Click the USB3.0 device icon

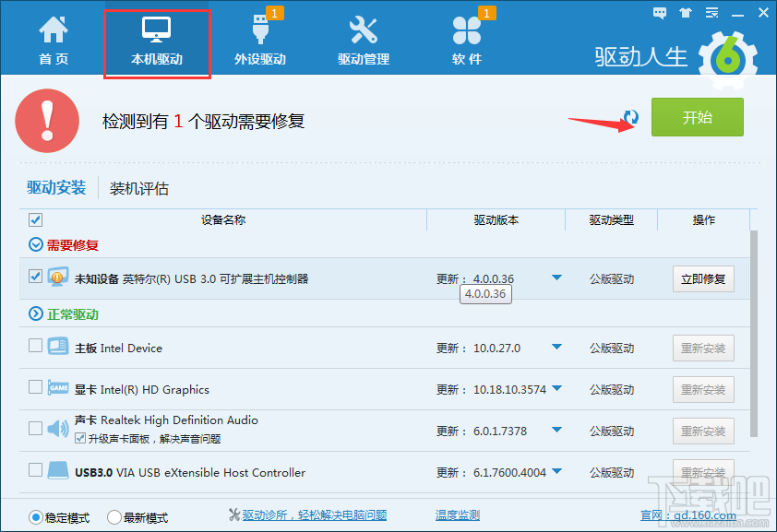click(58, 470)
